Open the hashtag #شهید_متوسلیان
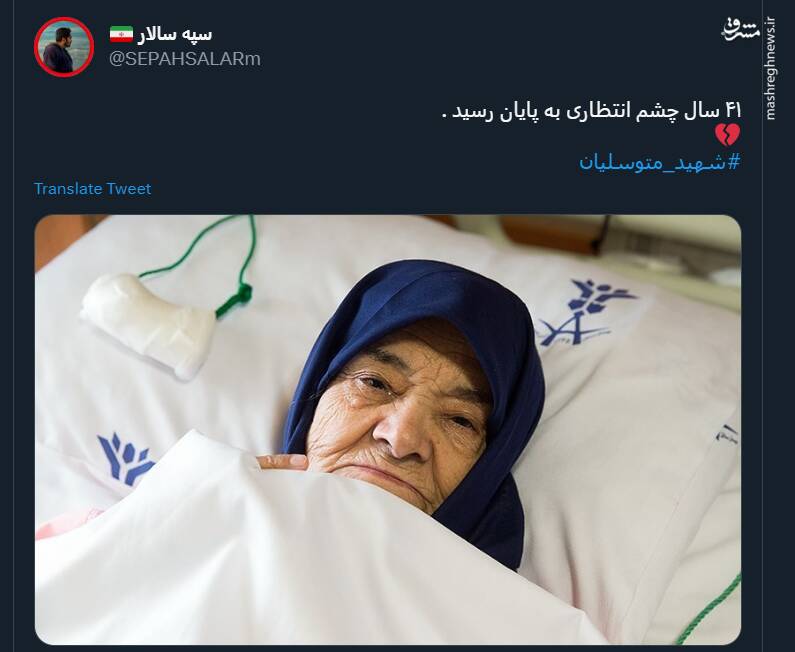Image resolution: width=795 pixels, height=652 pixels. pos(660,163)
